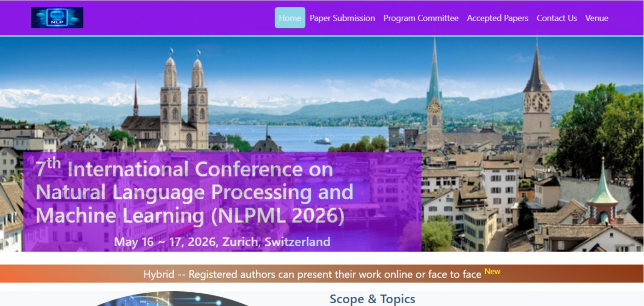Open the Paper Submission page

pos(342,18)
